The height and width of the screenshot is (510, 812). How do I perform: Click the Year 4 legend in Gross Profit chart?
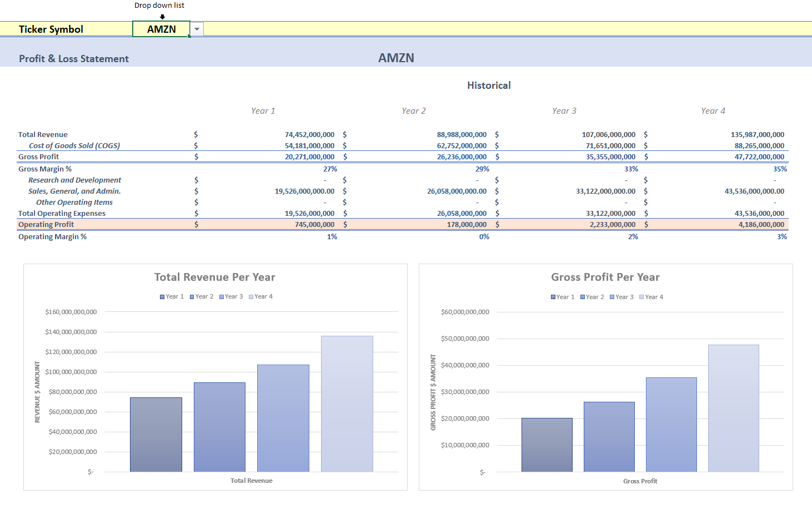pos(651,296)
